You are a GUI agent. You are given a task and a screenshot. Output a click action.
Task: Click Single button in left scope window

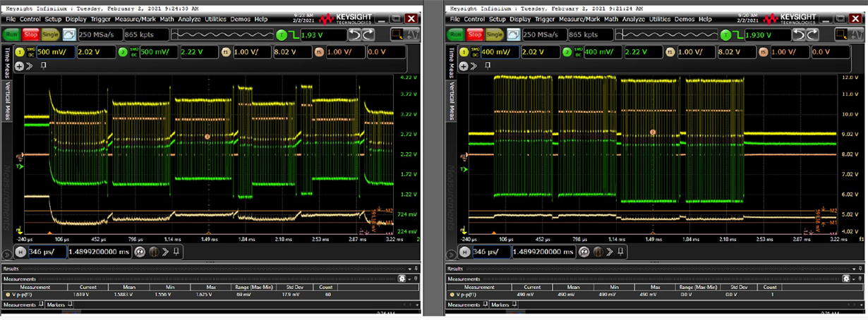[x=51, y=35]
